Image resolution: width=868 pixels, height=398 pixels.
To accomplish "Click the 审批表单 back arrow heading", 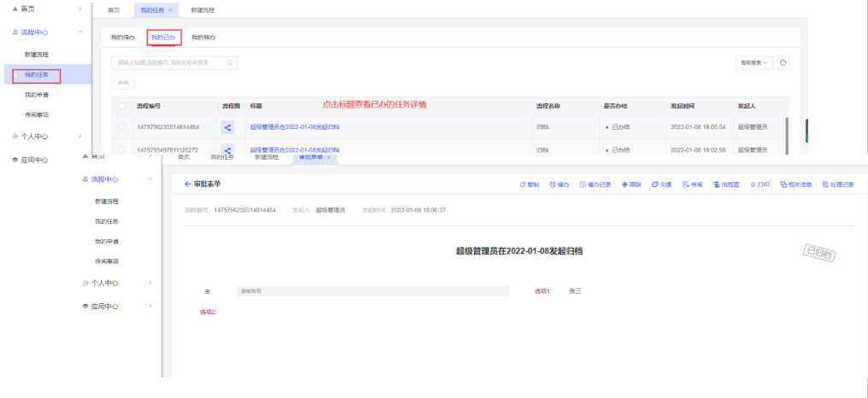I will (202, 184).
